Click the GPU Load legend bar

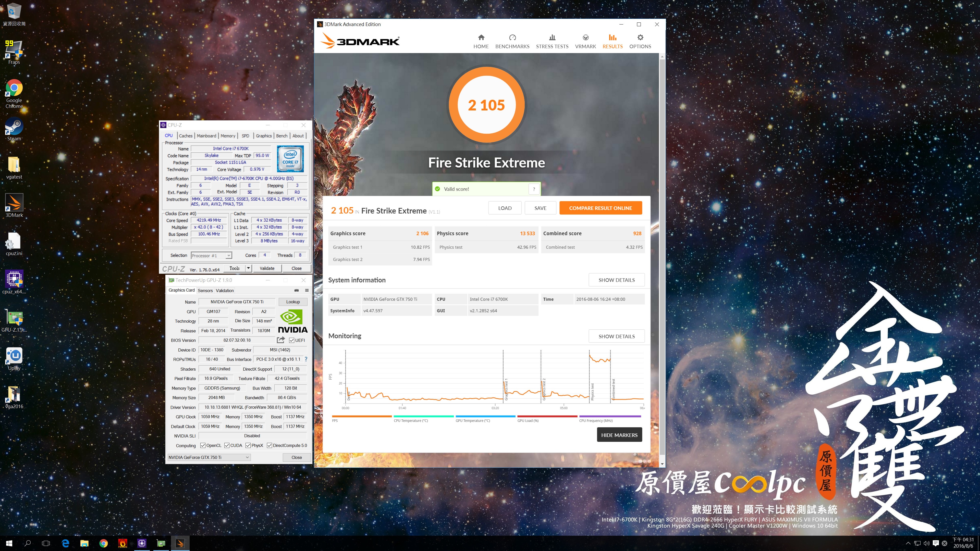547,416
